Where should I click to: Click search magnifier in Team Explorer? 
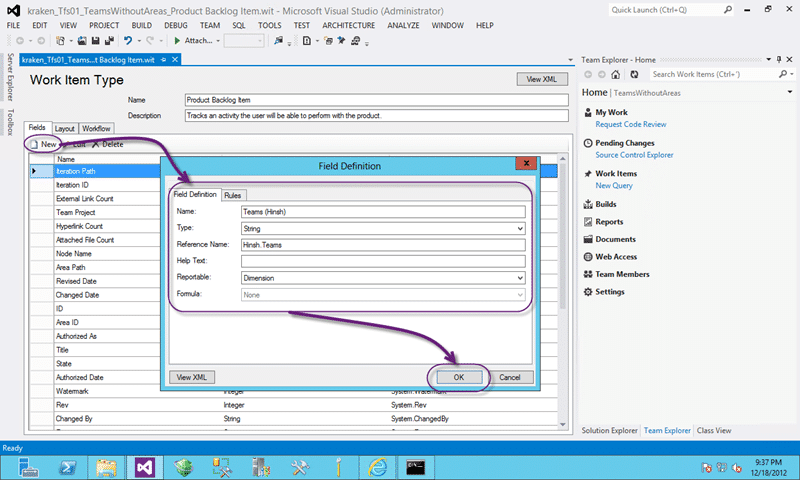point(783,74)
